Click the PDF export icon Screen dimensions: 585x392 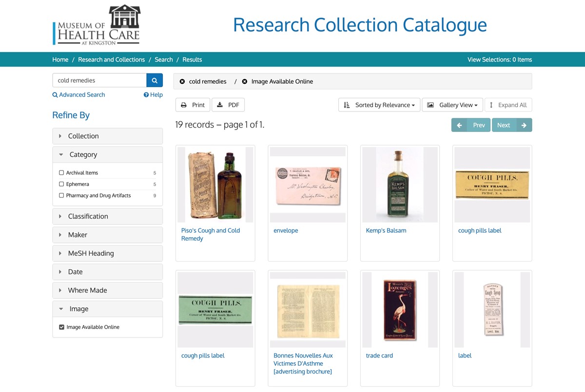(x=219, y=105)
